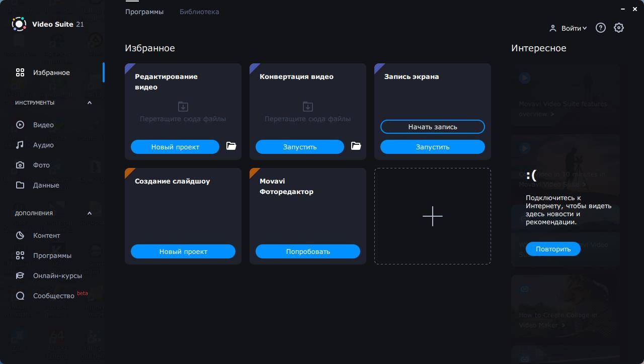Select the Создание слайдшоу card title
Viewport: 644px width, 364px height.
tap(173, 181)
